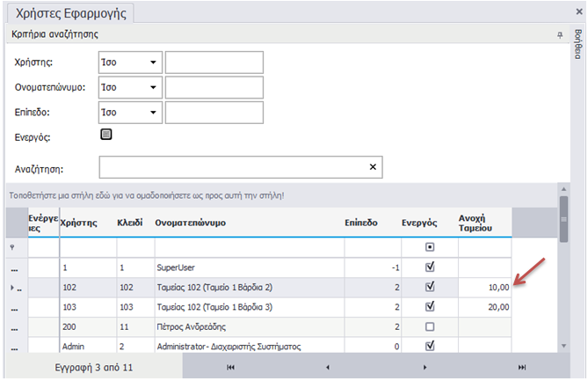588x381 pixels.
Task: Toggle the Ενεργός search criteria checkbox
Action: [106, 135]
